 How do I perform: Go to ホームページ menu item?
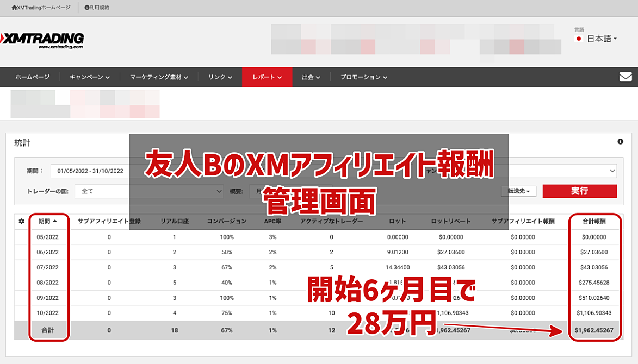[x=33, y=77]
